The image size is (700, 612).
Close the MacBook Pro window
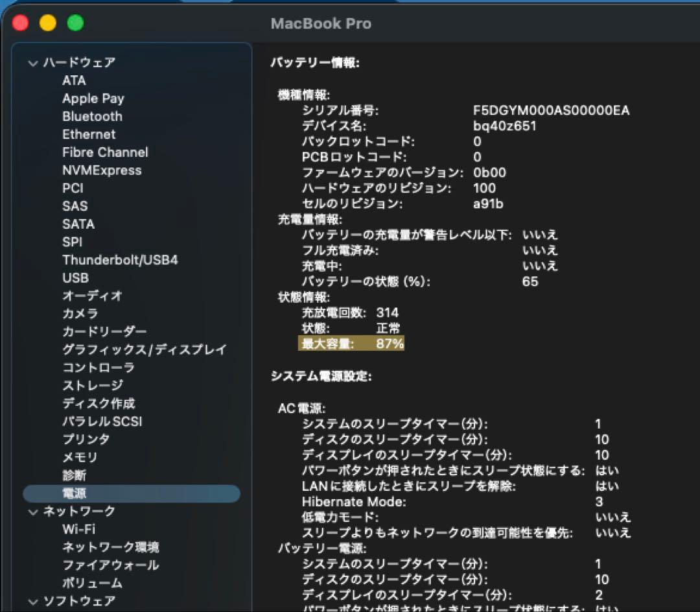click(x=21, y=23)
